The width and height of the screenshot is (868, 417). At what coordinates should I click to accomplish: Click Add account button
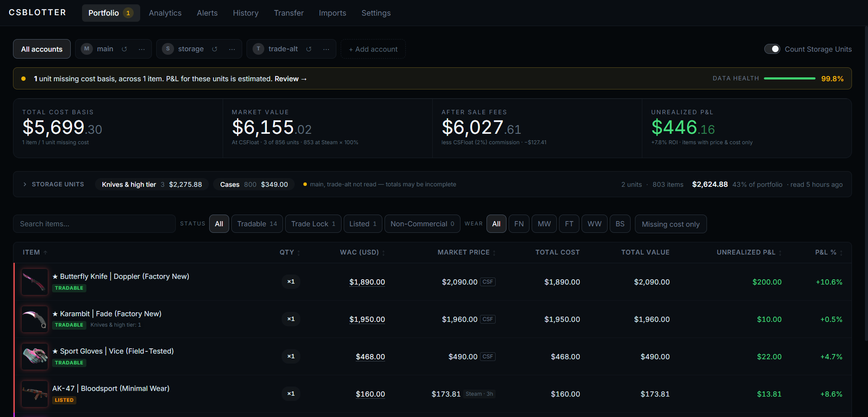[x=373, y=49]
